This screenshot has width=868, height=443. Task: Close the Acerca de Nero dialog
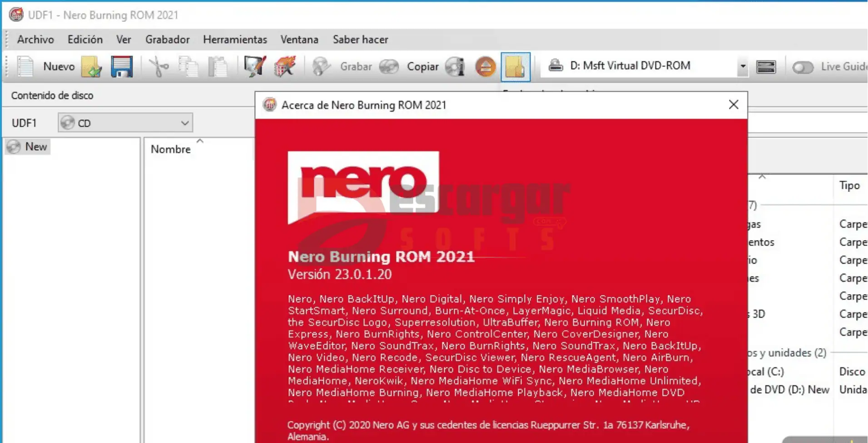point(733,105)
